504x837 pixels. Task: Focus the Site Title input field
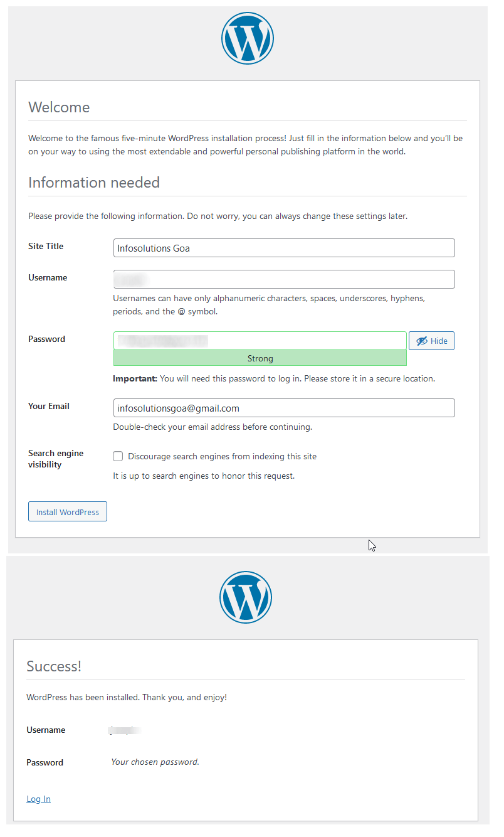284,248
